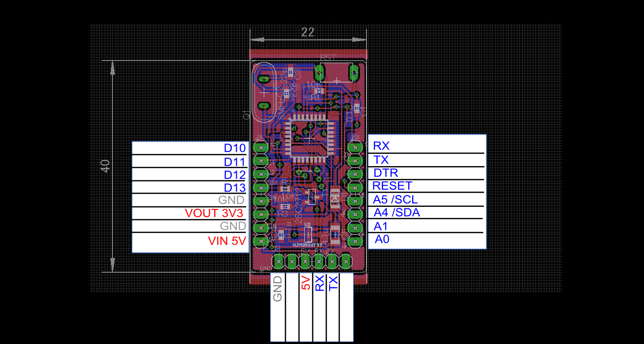Select the 4.7u capacitor near U2
The height and width of the screenshot is (344, 644).
point(336,234)
